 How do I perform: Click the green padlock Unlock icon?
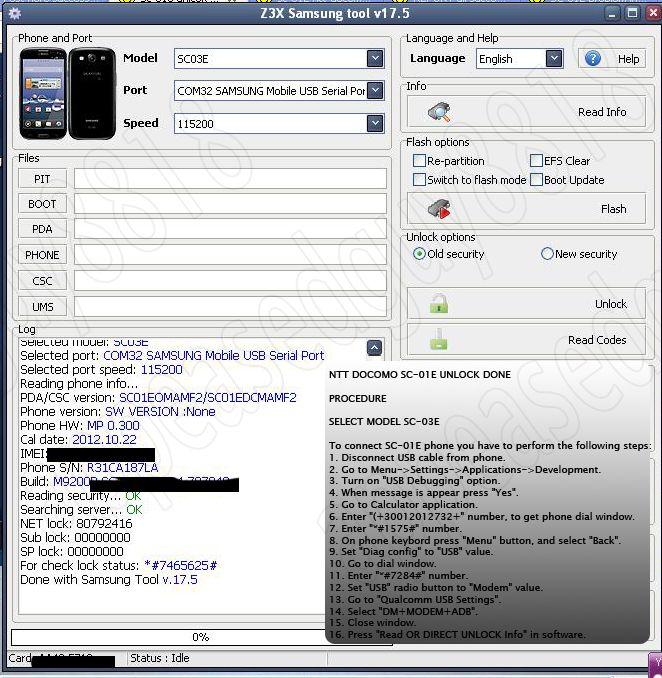(438, 304)
